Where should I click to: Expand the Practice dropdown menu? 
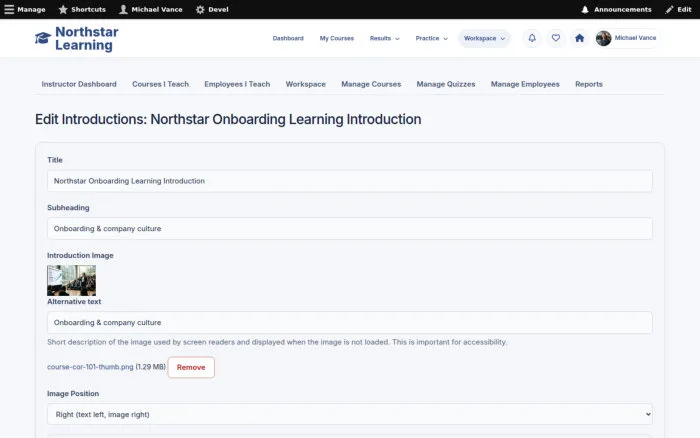[431, 38]
